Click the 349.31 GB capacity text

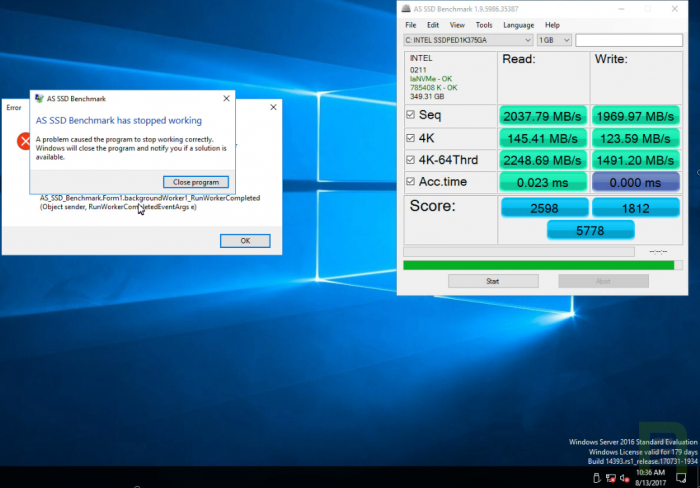click(427, 96)
